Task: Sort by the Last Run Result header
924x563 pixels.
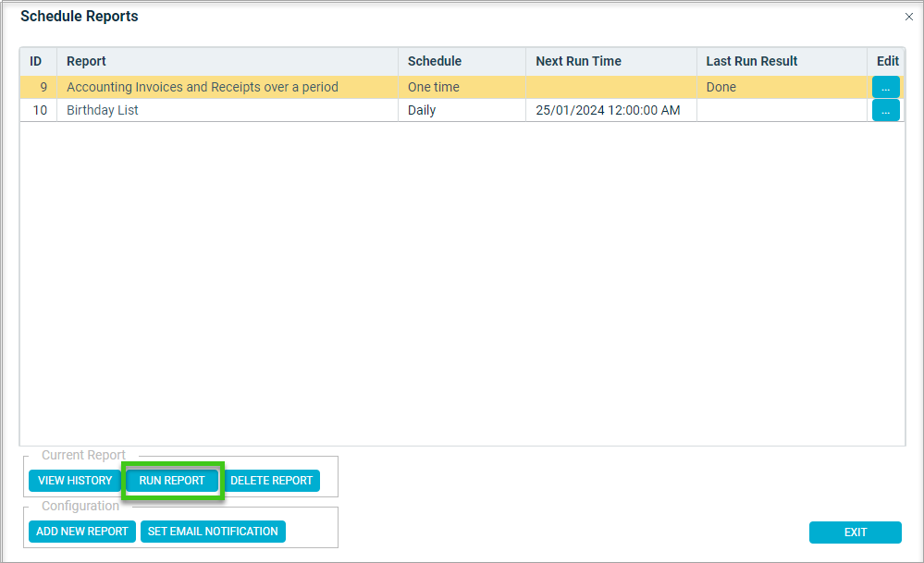Action: tap(782, 61)
